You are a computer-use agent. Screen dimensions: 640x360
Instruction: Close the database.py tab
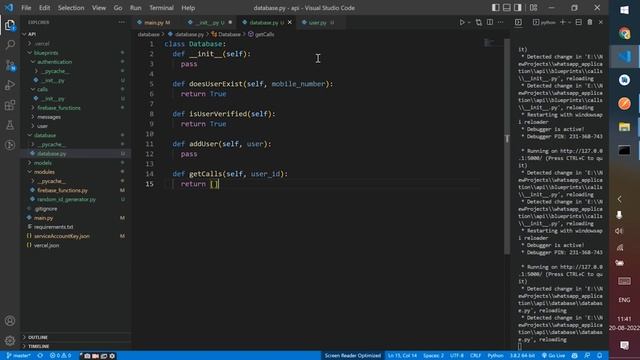click(x=290, y=22)
